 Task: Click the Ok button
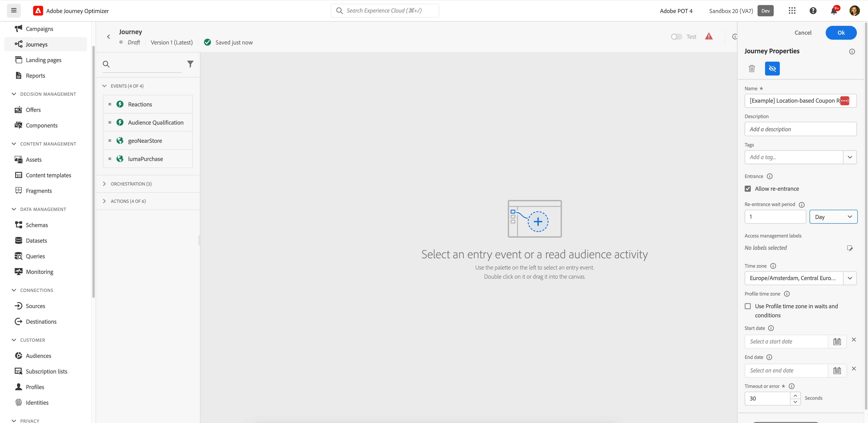[x=841, y=33]
